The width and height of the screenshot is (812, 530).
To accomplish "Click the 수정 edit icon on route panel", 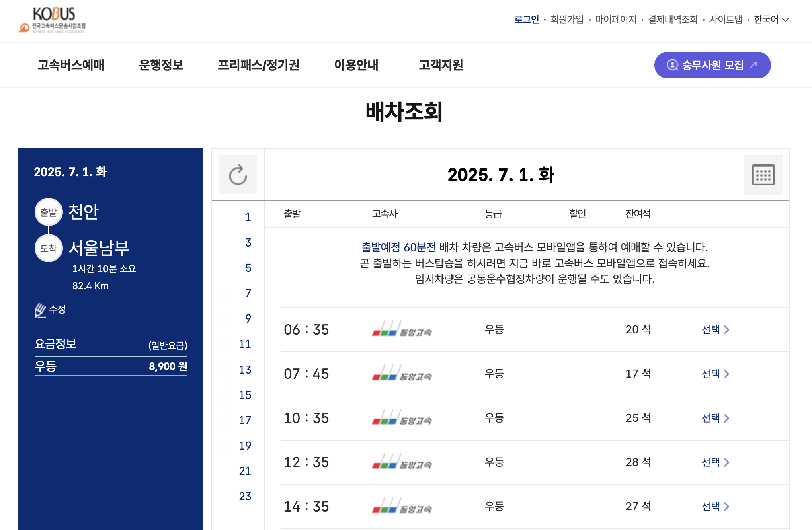I will [x=40, y=309].
